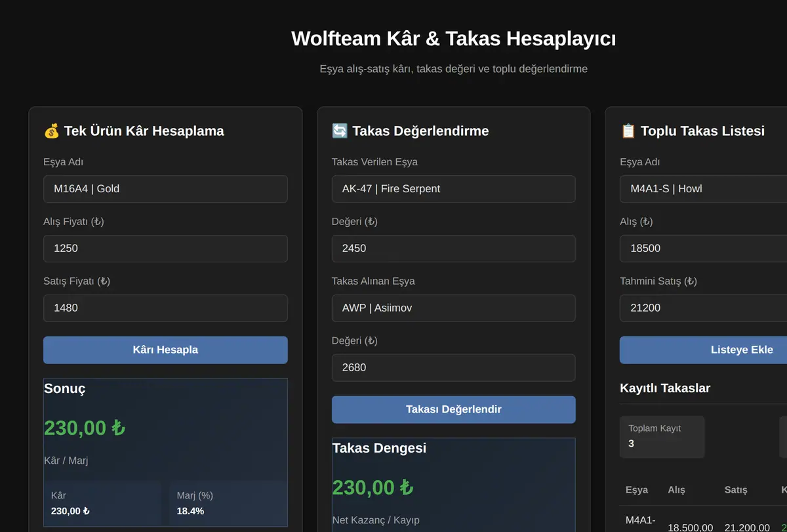Click the Satış column header in the table
This screenshot has width=787, height=532.
736,490
